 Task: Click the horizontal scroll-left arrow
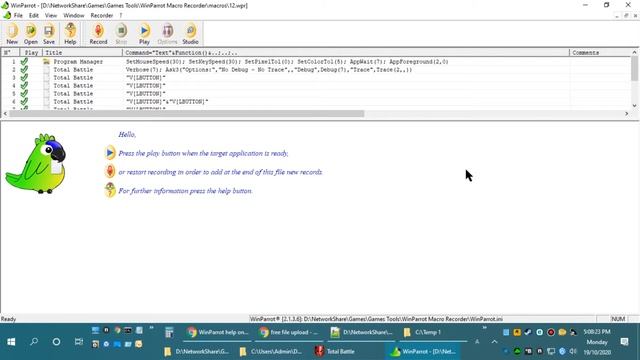tap(5, 113)
